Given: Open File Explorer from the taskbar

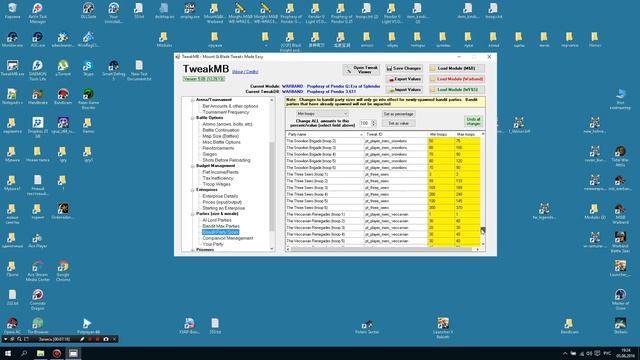Looking at the screenshot, I should click(40, 353).
